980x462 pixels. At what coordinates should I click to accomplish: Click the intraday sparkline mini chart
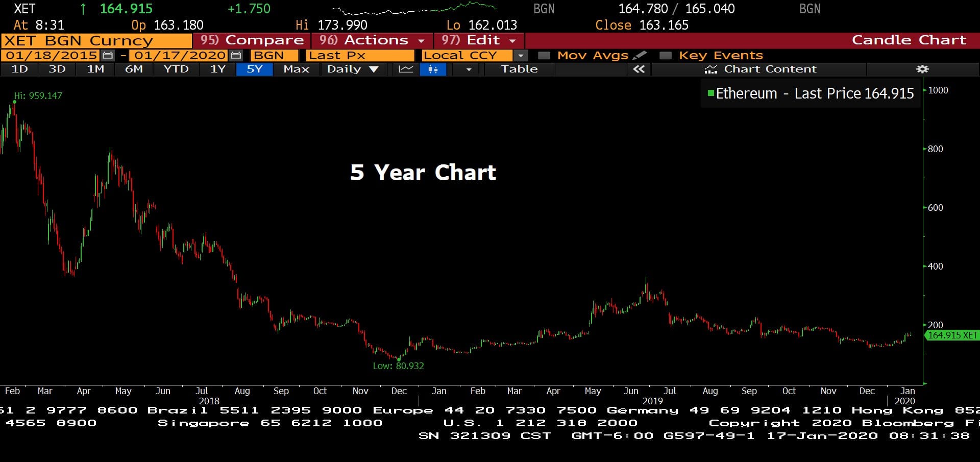414,9
